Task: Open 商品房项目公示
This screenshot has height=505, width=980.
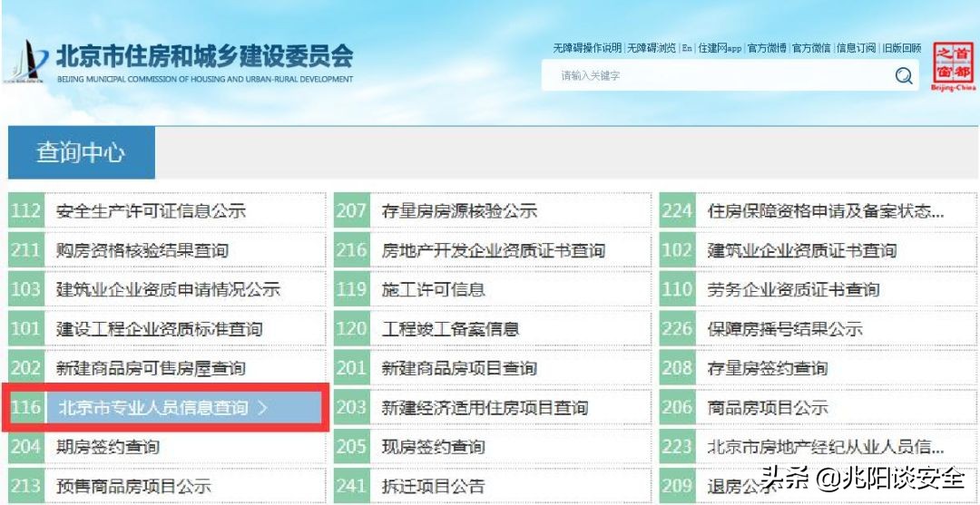Action: (x=768, y=408)
